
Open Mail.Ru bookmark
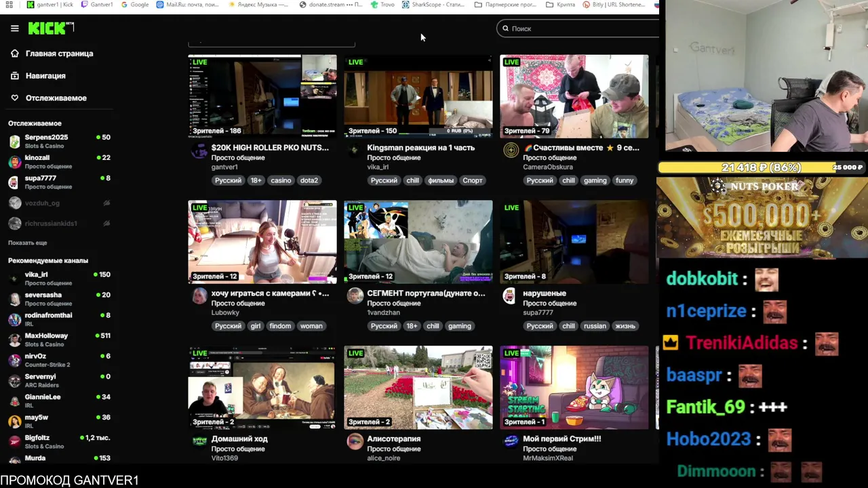(x=188, y=5)
